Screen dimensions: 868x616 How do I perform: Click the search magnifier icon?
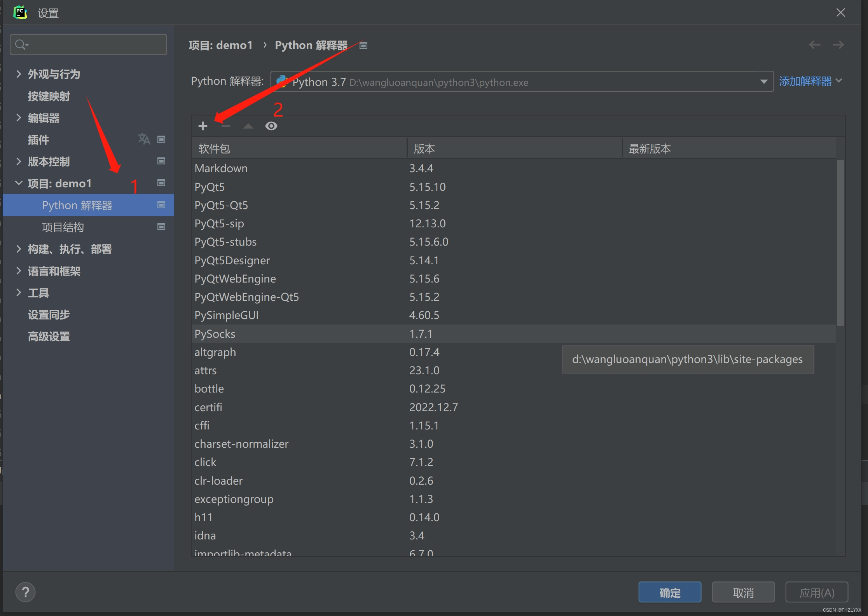(21, 45)
